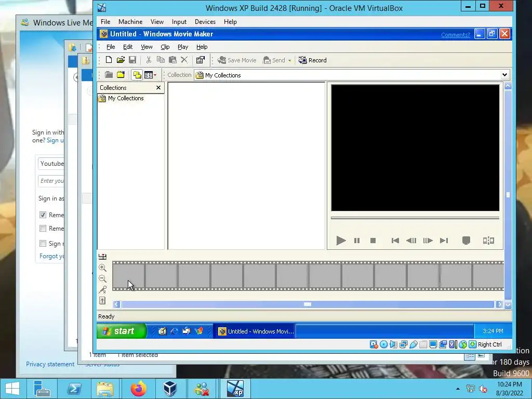Click the Play button in the monitor
The image size is (532, 399).
[x=341, y=241]
